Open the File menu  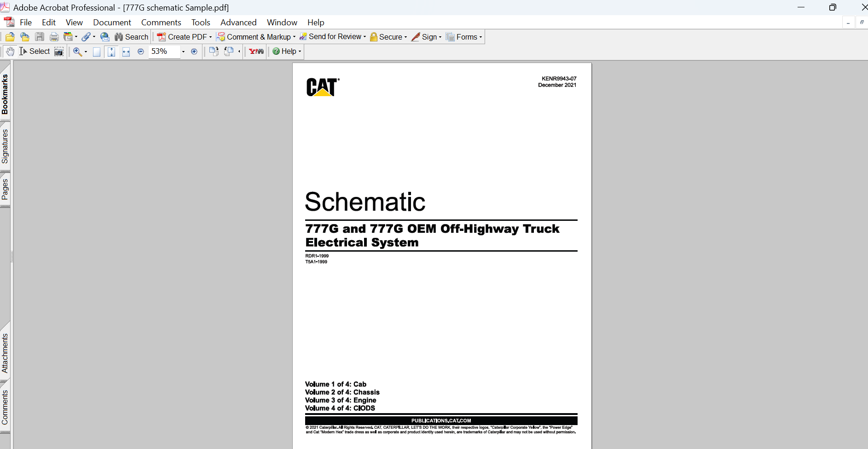point(26,23)
